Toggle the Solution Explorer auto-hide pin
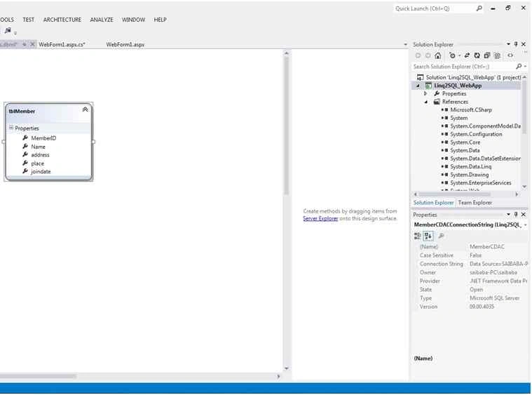532x395 pixels. [516, 44]
